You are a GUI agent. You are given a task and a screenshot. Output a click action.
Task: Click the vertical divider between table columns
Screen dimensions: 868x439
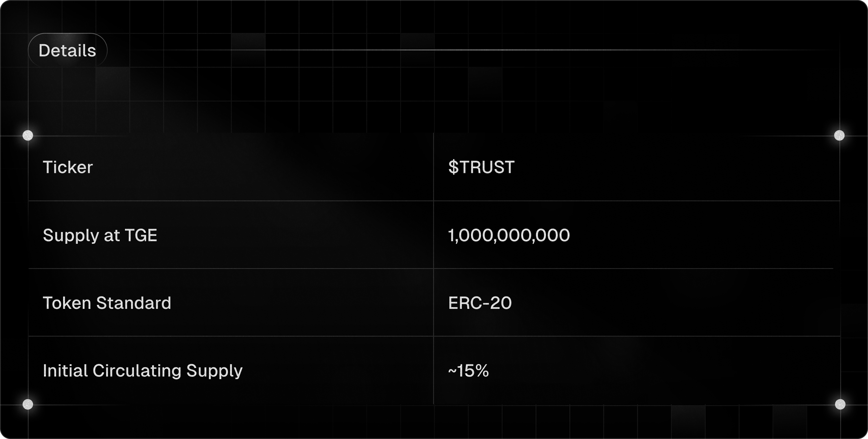[433, 270]
